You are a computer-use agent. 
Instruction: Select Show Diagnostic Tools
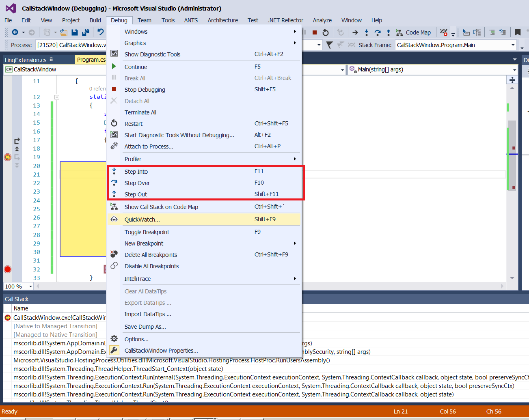point(204,54)
